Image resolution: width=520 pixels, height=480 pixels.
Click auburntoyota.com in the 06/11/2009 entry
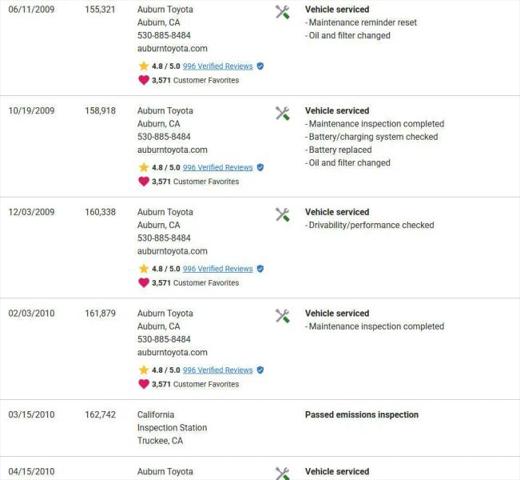[172, 49]
